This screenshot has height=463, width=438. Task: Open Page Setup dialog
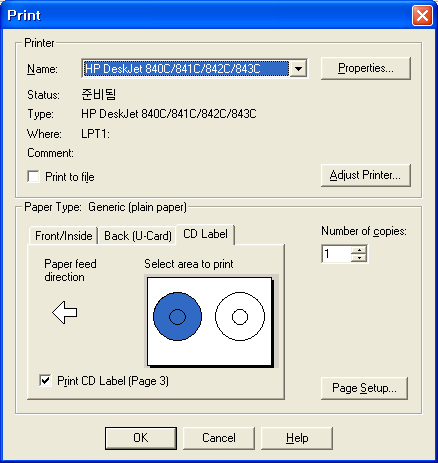[x=364, y=388]
